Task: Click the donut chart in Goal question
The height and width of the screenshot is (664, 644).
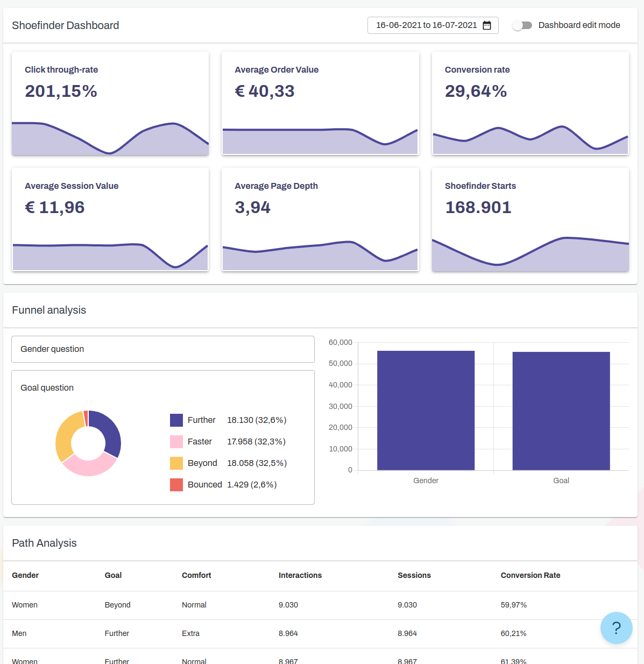Action: point(88,443)
